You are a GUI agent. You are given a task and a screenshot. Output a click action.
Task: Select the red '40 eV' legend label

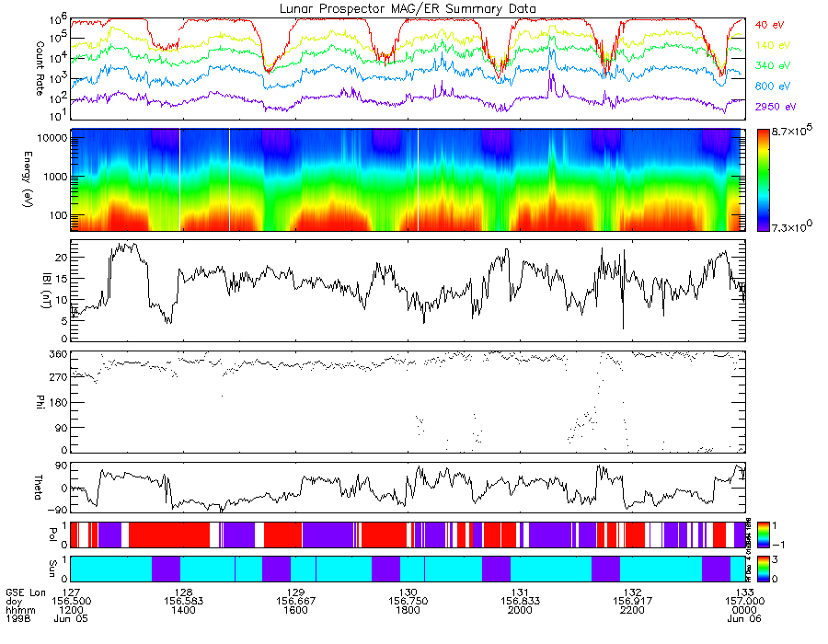tap(769, 25)
